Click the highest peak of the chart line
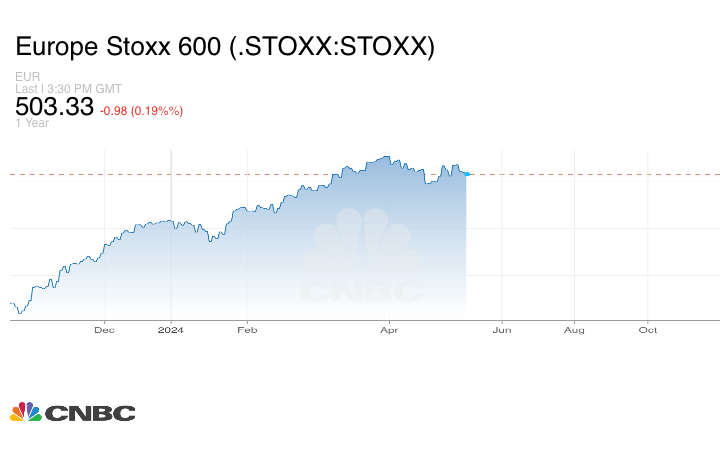This screenshot has height=450, width=720. [386, 156]
